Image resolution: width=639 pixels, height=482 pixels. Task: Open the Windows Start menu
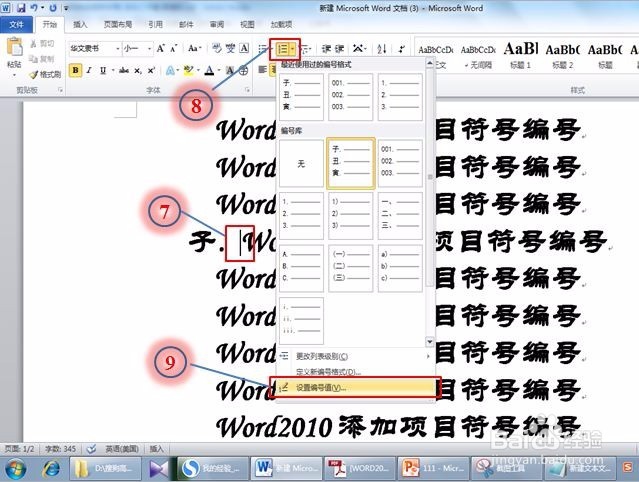(15, 469)
